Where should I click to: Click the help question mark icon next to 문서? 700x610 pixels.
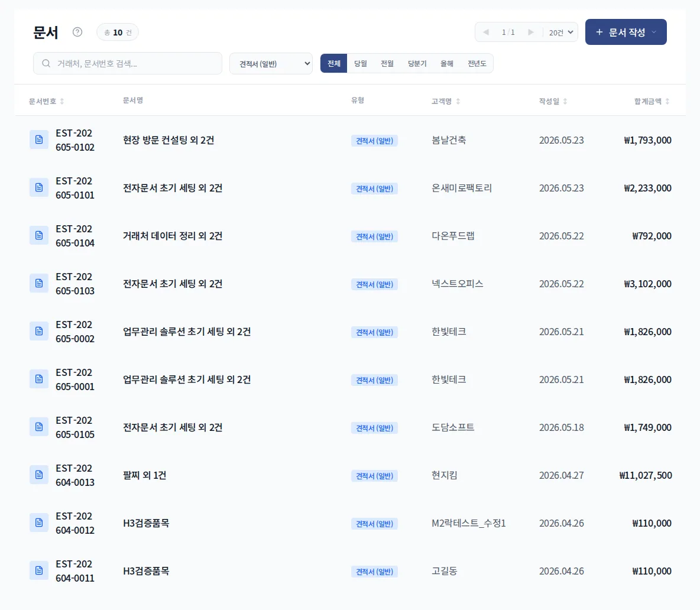pyautogui.click(x=77, y=32)
